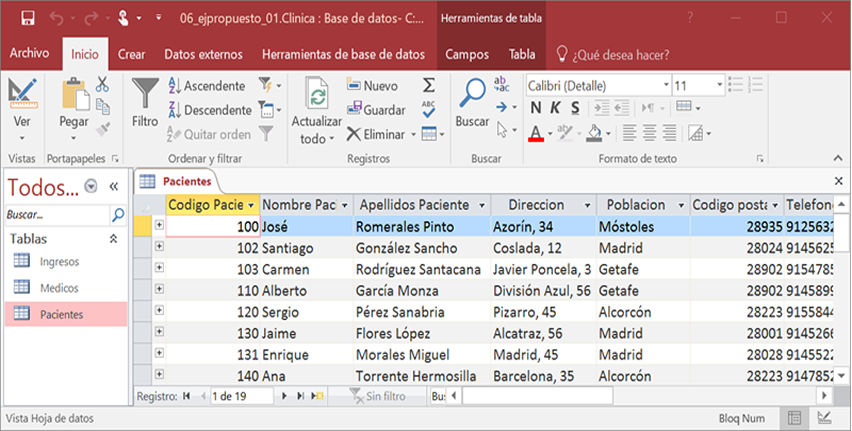This screenshot has width=852, height=431.
Task: Open the Ingresos table
Action: point(59,262)
